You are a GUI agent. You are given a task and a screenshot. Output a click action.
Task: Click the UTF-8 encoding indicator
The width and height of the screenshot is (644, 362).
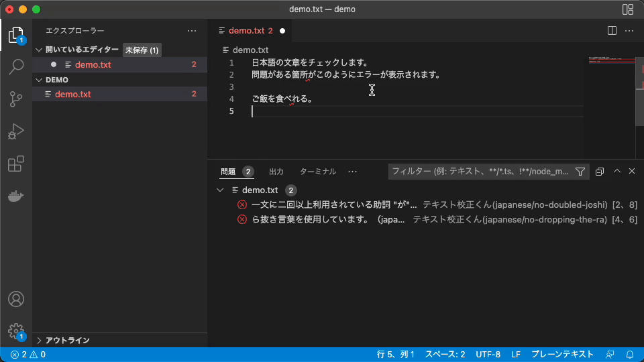[x=488, y=355]
